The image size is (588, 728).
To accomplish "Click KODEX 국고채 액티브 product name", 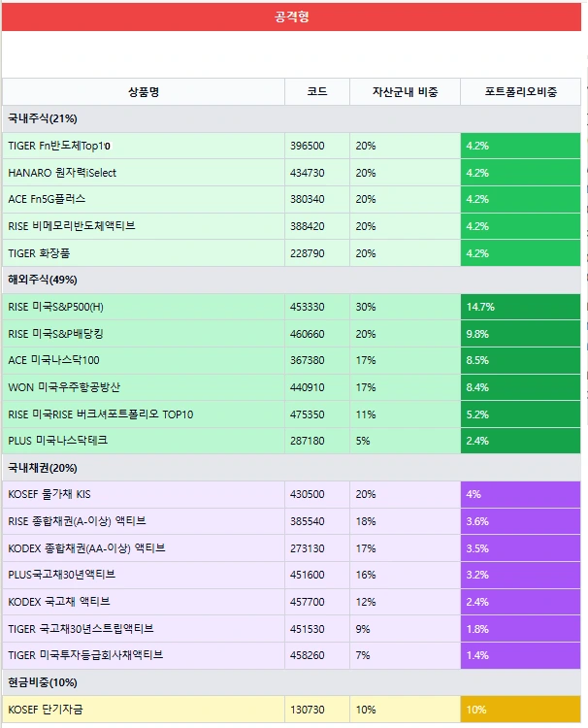I will (x=59, y=602).
